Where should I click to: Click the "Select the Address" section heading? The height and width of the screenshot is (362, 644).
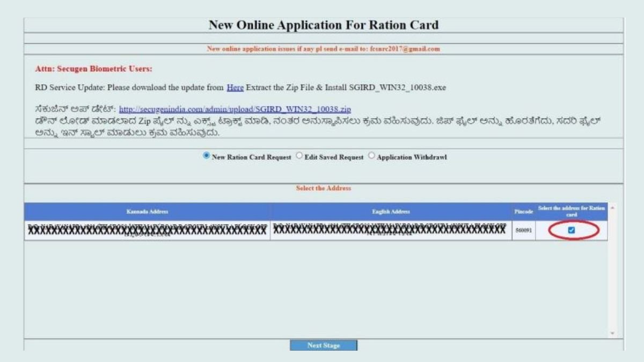coord(323,189)
